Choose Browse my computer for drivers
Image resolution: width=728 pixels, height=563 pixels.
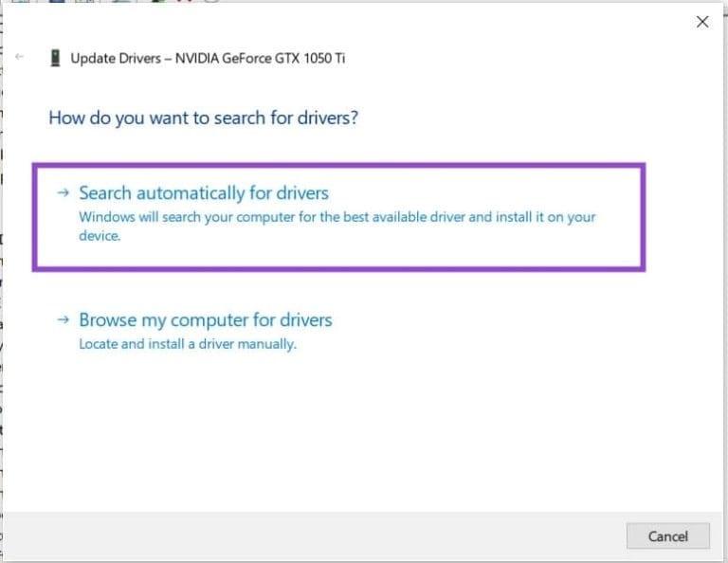point(205,320)
